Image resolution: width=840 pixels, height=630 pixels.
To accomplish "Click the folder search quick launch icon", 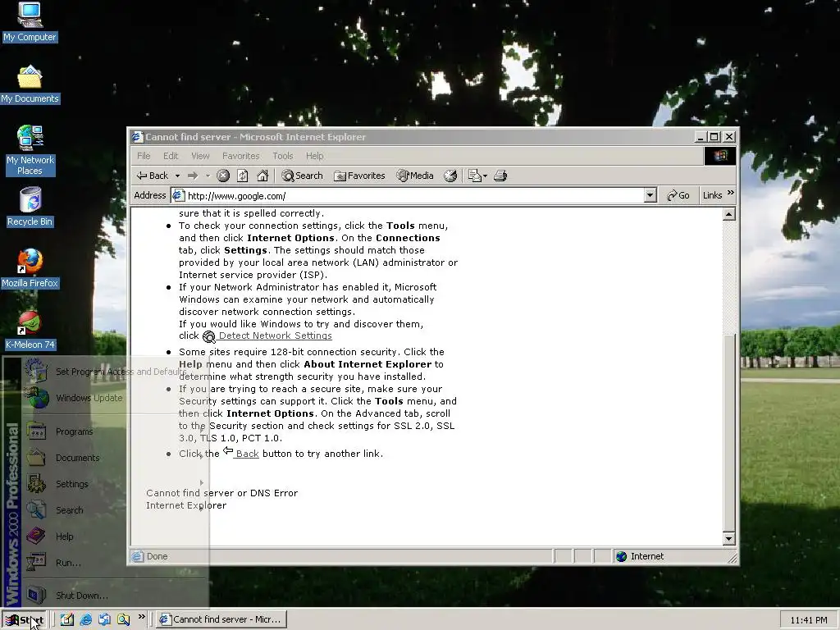I will click(x=123, y=620).
